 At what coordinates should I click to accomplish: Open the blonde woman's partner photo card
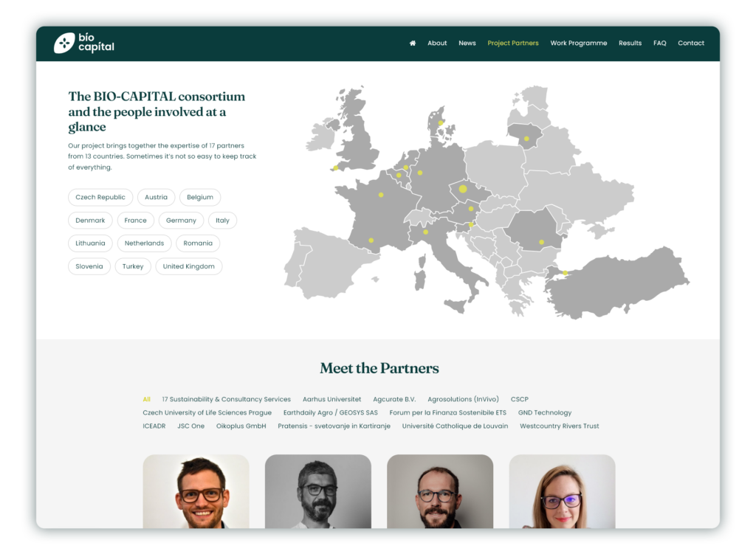[x=562, y=491]
